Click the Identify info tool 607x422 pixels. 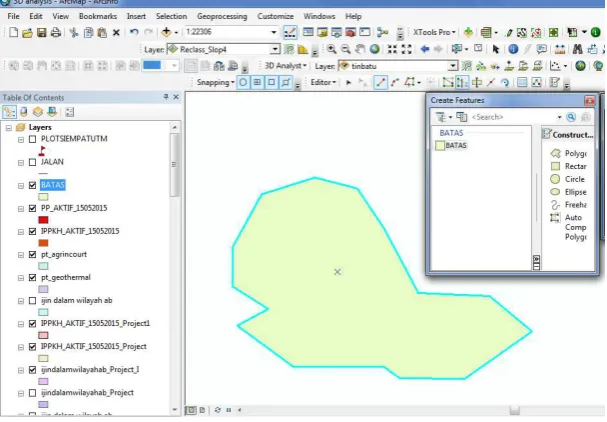513,49
